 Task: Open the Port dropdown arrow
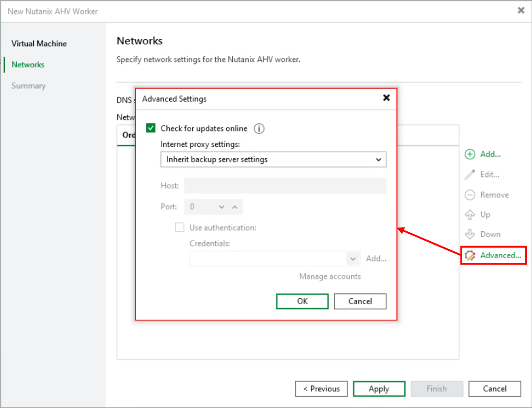point(222,207)
